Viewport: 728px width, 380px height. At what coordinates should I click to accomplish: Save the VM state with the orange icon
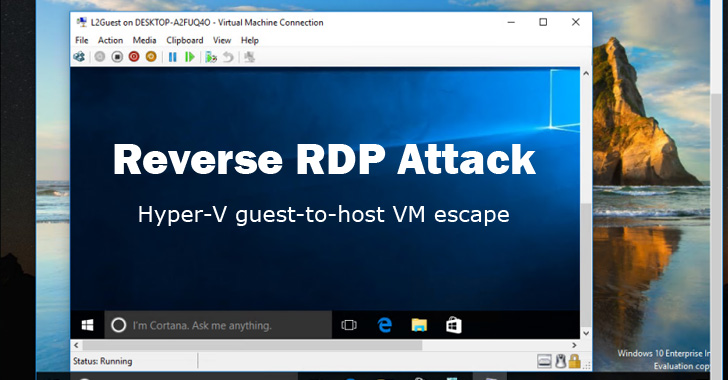point(151,57)
